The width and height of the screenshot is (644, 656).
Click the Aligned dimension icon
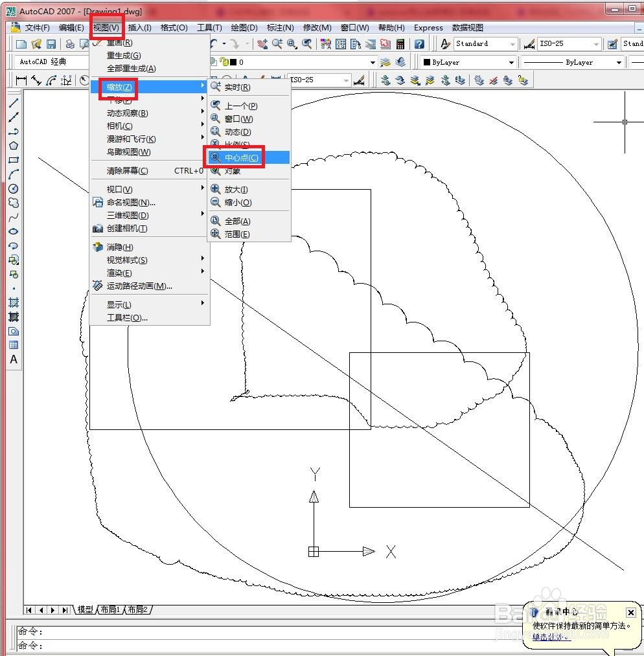tap(36, 80)
